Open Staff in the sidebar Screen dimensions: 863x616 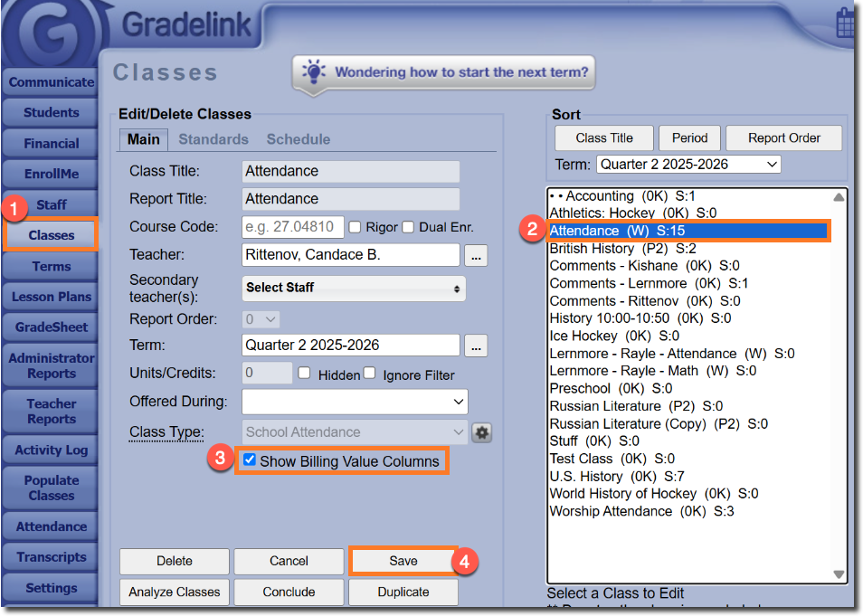point(52,204)
